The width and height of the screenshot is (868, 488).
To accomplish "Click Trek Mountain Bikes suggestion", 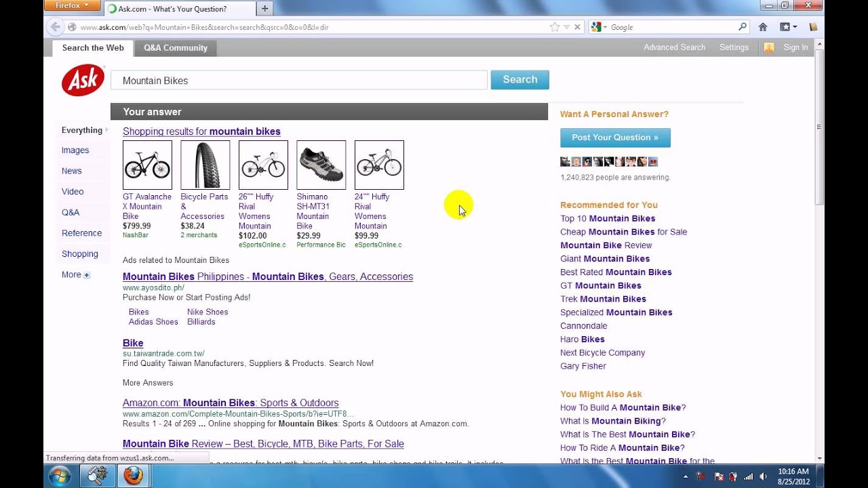I will 603,299.
